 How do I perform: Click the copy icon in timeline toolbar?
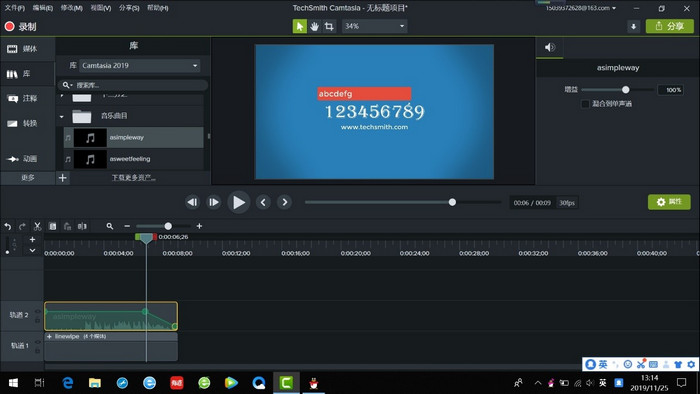pos(52,226)
